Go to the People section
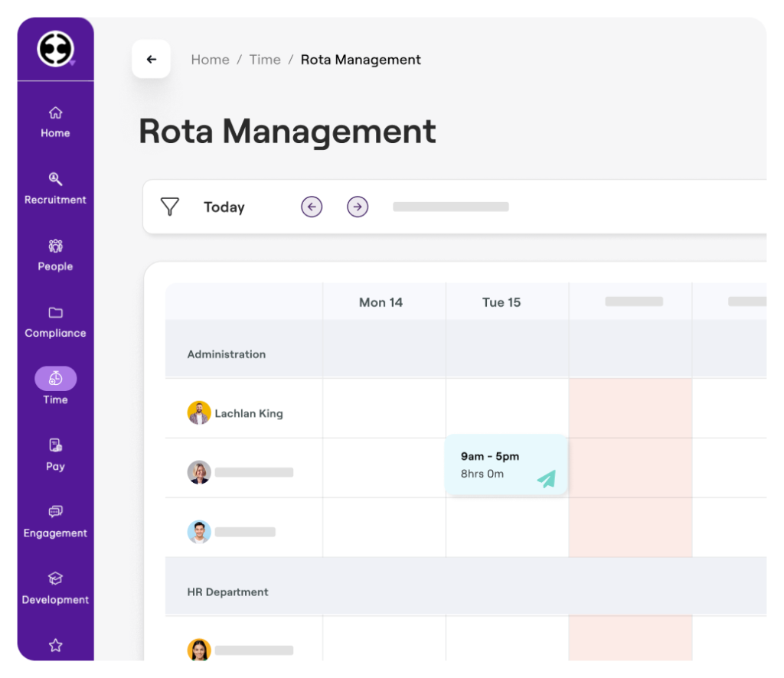Screen dimensions: 784x678 [x=55, y=256]
